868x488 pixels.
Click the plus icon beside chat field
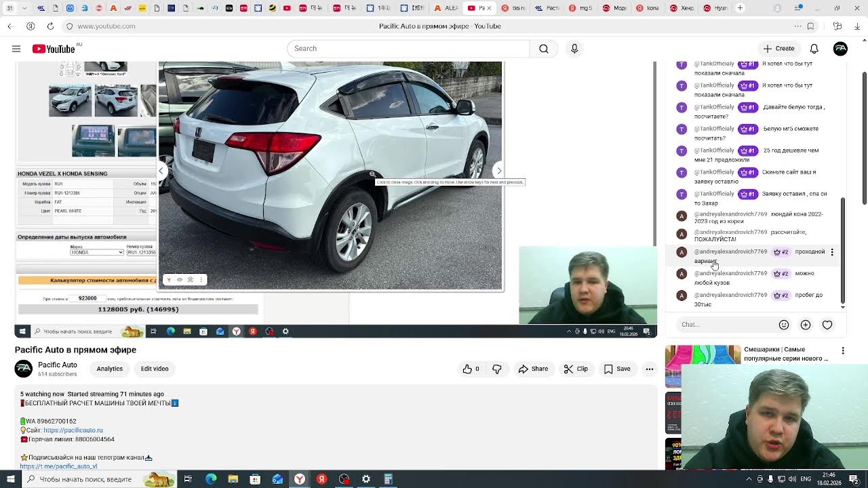(806, 325)
